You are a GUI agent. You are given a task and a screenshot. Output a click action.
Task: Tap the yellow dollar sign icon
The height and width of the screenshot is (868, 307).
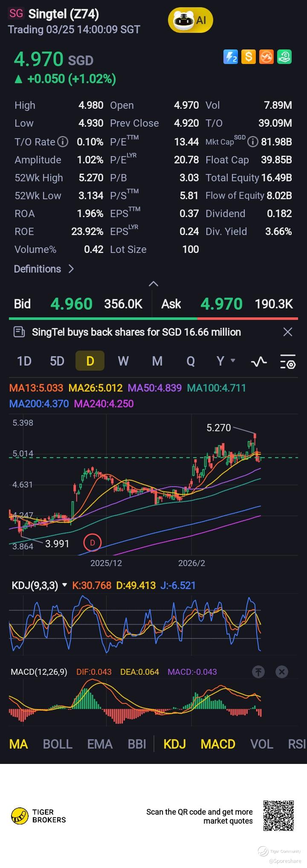click(249, 57)
